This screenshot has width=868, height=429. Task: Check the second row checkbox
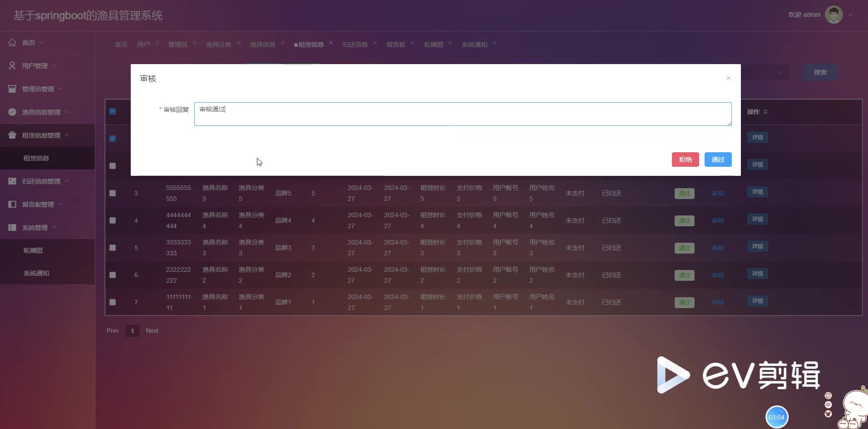pyautogui.click(x=113, y=166)
